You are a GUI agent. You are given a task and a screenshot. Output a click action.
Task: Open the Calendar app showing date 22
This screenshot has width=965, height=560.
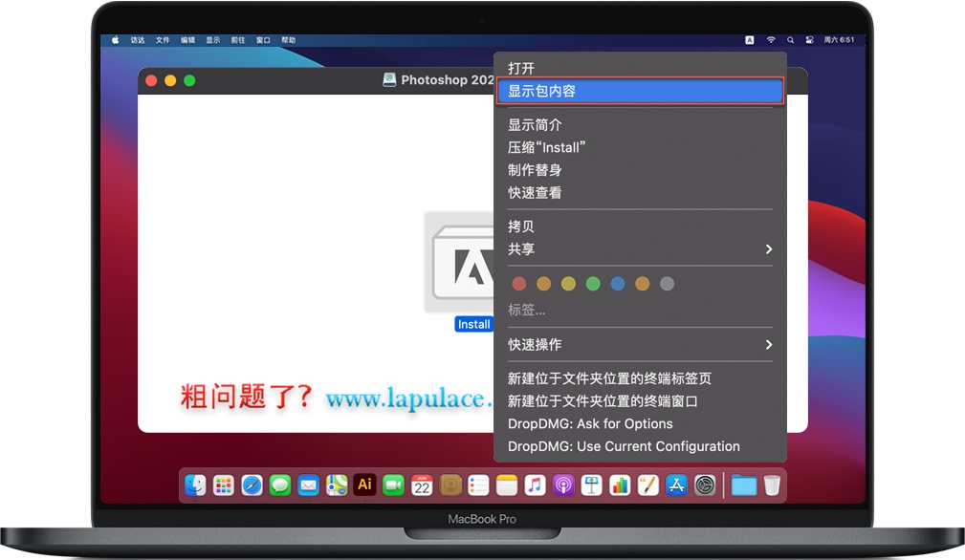point(421,485)
